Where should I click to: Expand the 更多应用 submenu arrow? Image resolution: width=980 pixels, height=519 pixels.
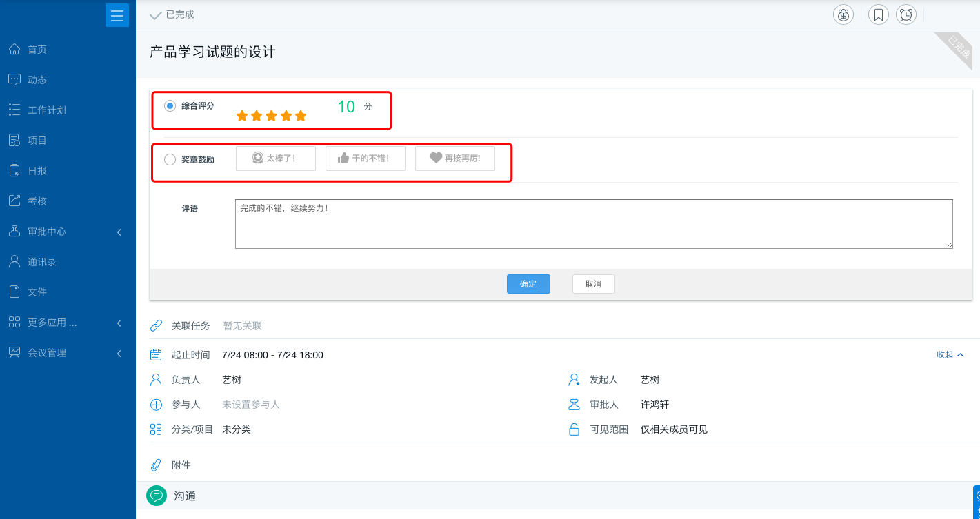click(119, 323)
